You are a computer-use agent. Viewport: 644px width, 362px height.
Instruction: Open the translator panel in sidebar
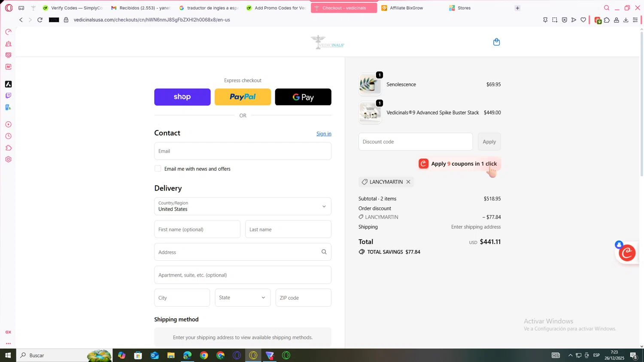8,107
